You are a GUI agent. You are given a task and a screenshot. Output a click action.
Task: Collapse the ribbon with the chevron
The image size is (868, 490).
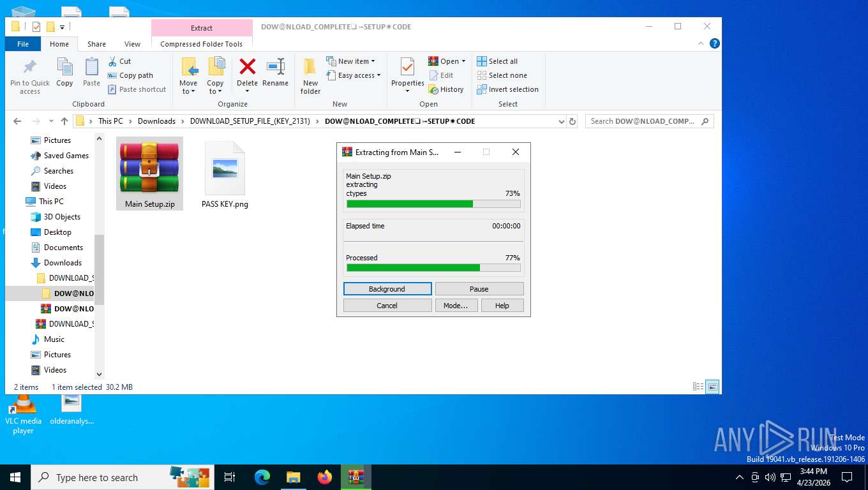click(x=701, y=43)
